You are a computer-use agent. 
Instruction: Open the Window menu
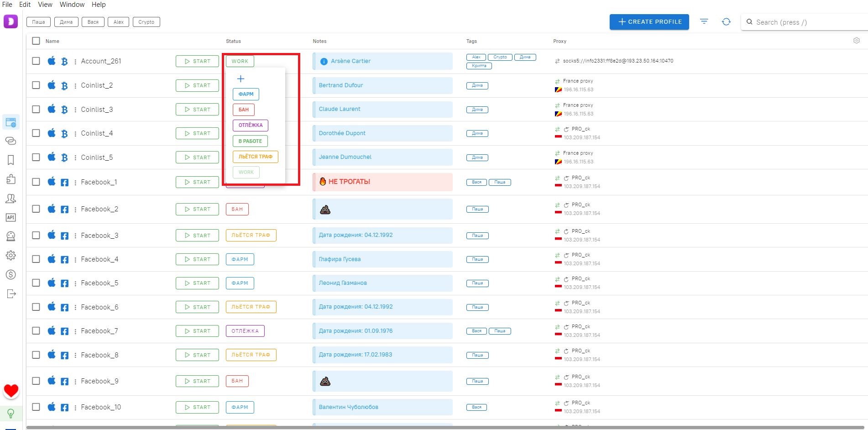[72, 5]
